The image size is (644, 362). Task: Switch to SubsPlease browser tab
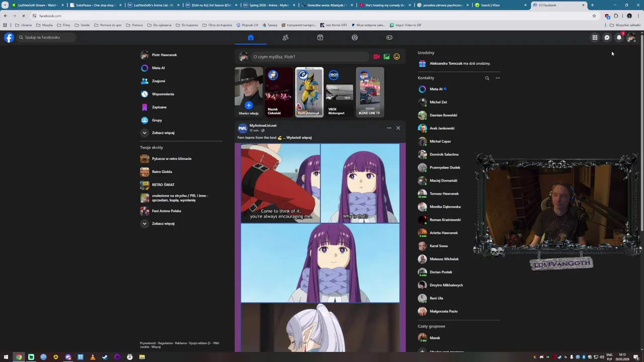click(x=95, y=5)
